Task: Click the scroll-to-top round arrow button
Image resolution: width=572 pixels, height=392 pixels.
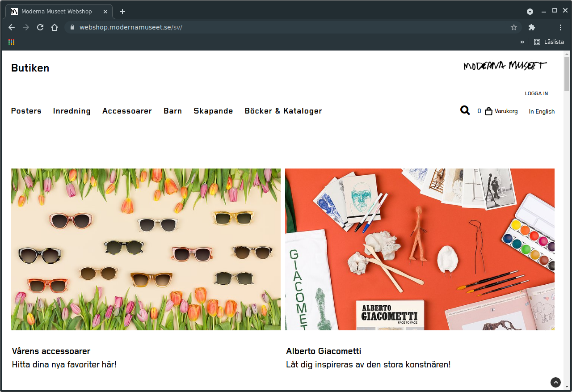Action: pyautogui.click(x=555, y=382)
